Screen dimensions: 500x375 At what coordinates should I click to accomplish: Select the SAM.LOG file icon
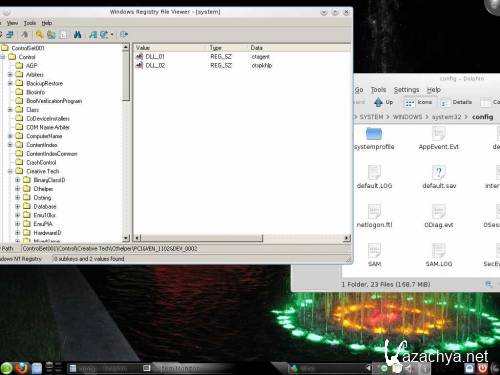(439, 251)
